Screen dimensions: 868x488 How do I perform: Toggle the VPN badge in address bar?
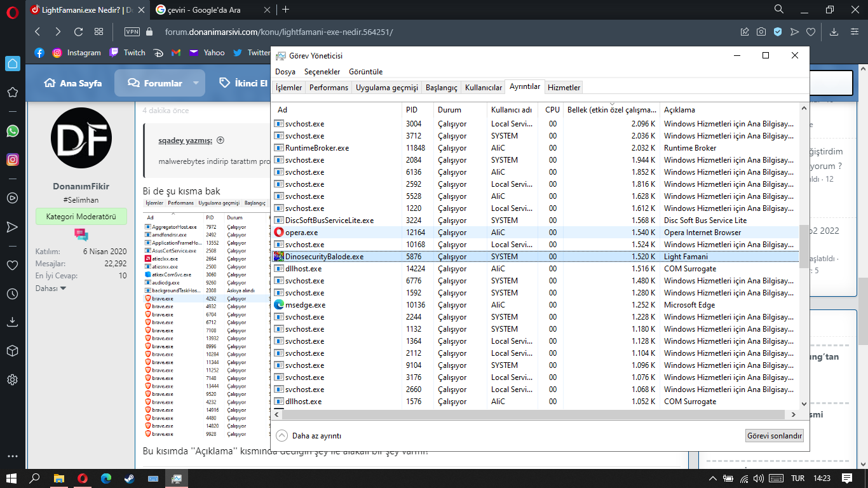tap(132, 32)
